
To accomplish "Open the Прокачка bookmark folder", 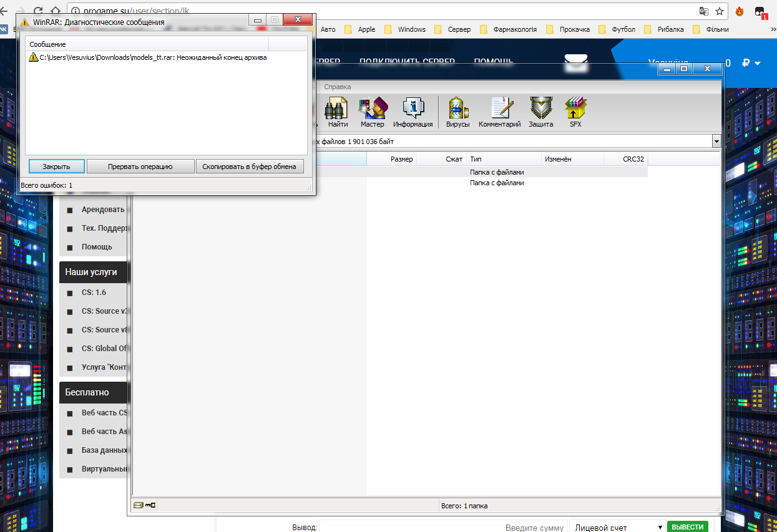I will coord(567,29).
